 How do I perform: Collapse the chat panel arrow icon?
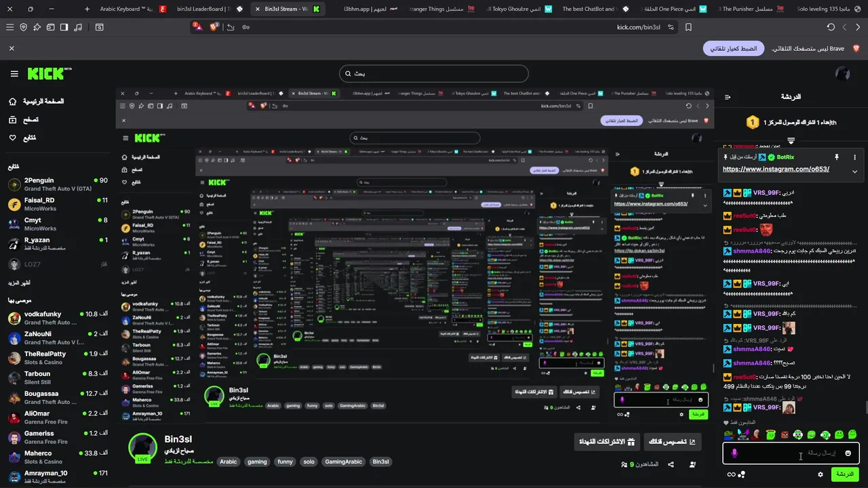(728, 97)
